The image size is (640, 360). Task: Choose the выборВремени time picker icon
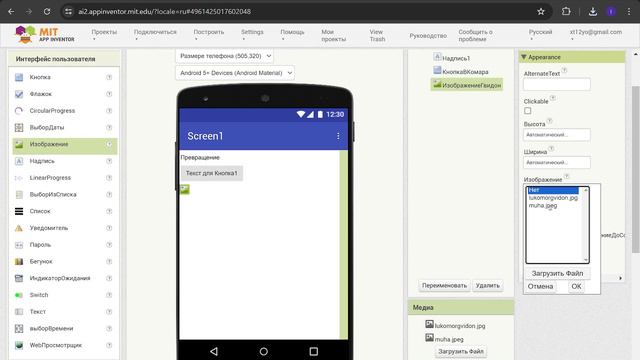pyautogui.click(x=19, y=328)
